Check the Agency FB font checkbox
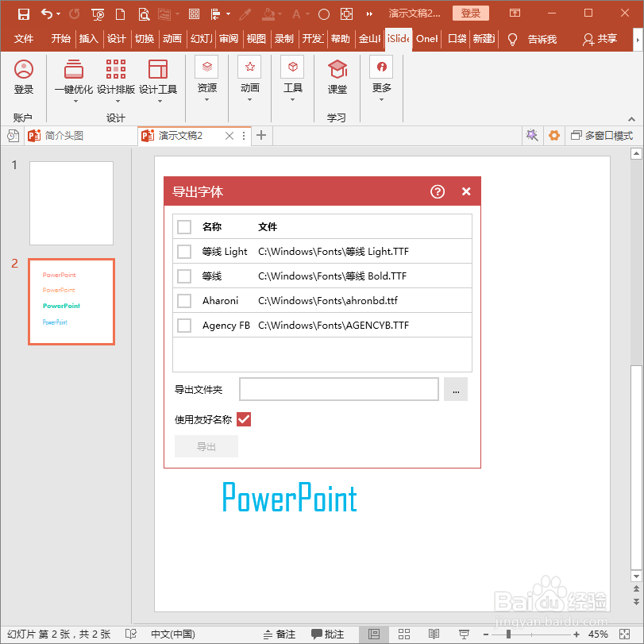This screenshot has height=644, width=644. (184, 326)
